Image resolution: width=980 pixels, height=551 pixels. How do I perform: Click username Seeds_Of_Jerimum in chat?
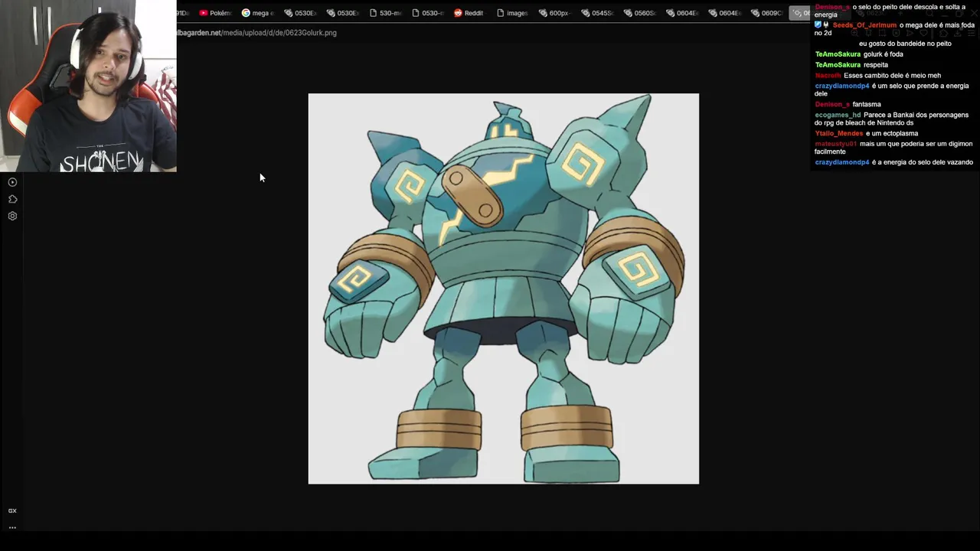click(864, 25)
